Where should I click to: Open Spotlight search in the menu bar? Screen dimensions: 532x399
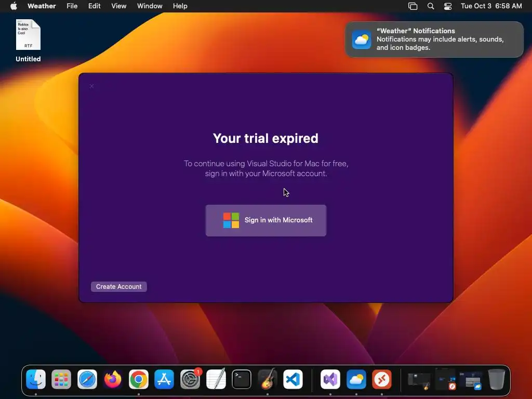click(x=431, y=6)
